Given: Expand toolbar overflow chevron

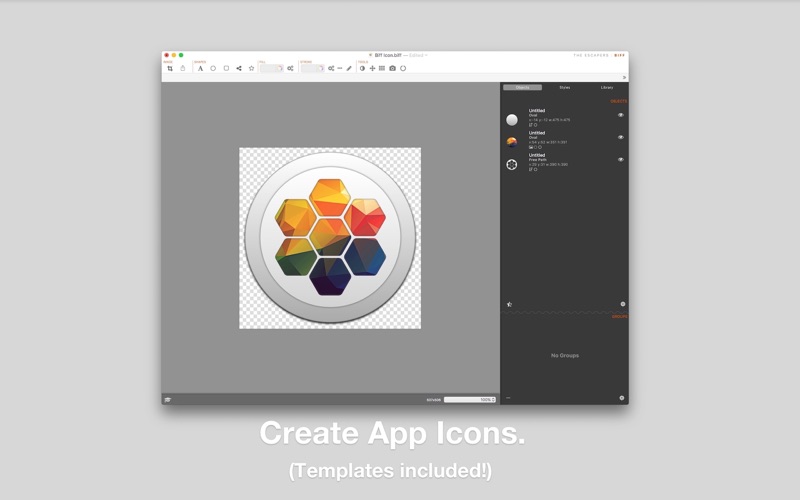Looking at the screenshot, I should point(624,78).
